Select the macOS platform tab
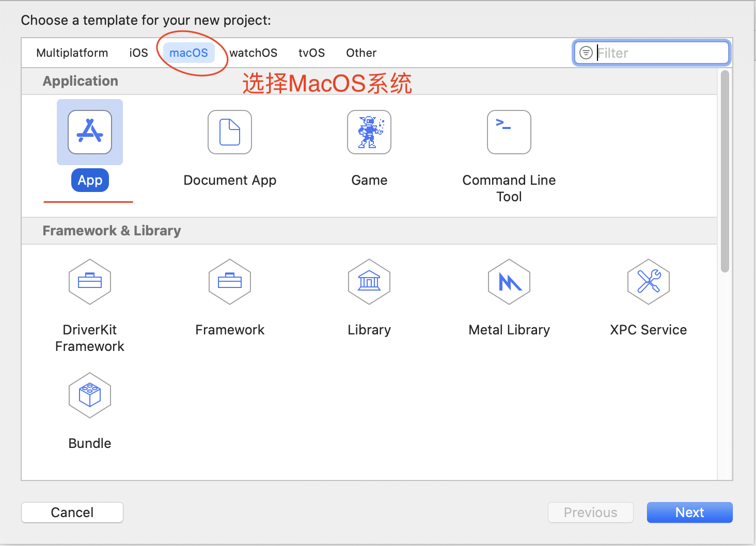This screenshot has width=756, height=546. click(189, 53)
